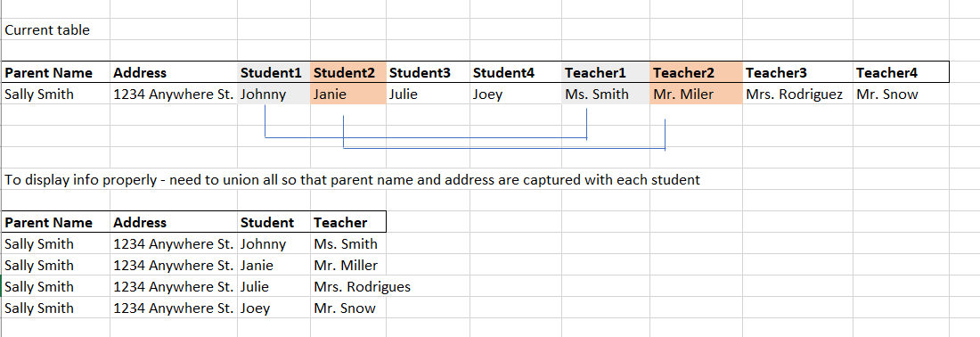Click the Teacher header in lower table
Viewport: 980px width, 337px height.
(x=348, y=222)
